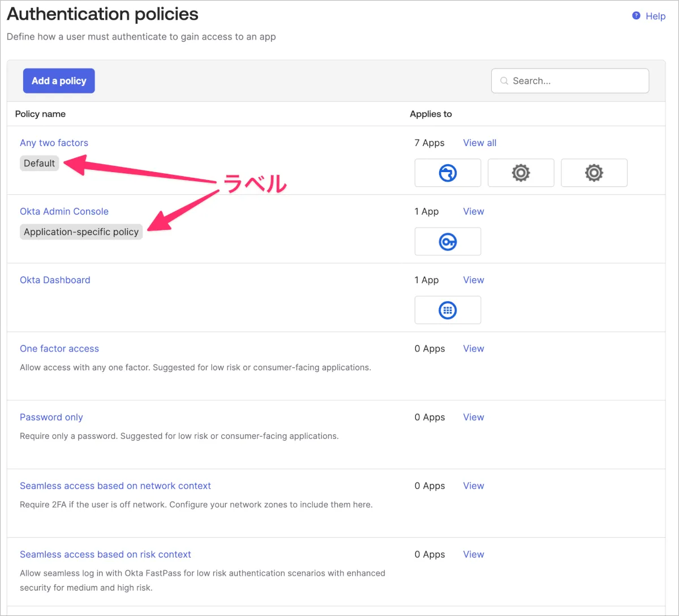The width and height of the screenshot is (679, 616).
Task: Click the second gray gear app icon
Action: [x=594, y=173]
